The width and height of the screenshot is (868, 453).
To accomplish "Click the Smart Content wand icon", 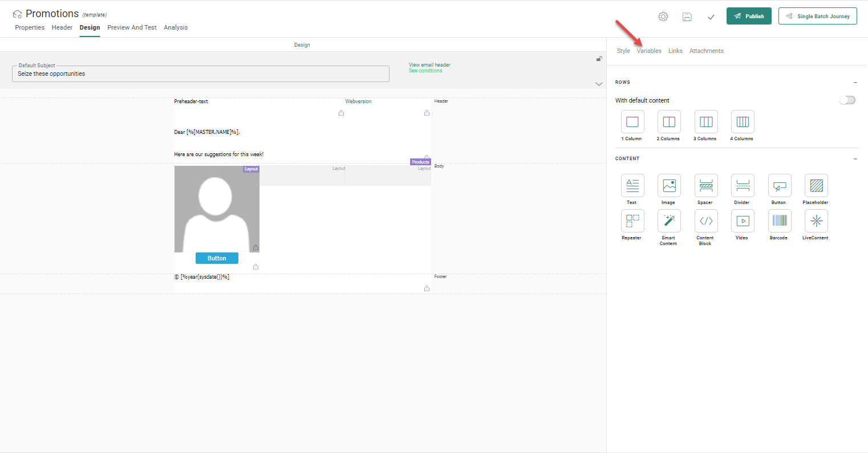I will pos(669,221).
